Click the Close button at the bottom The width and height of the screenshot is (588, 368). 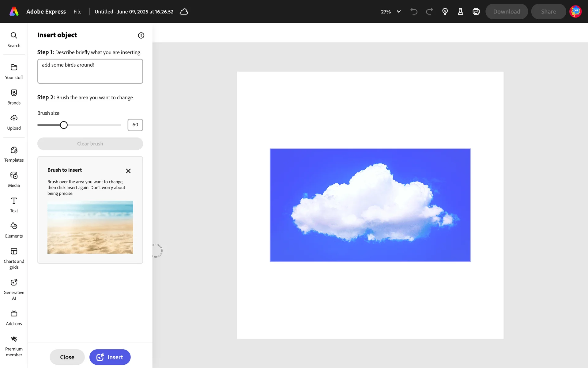67,357
